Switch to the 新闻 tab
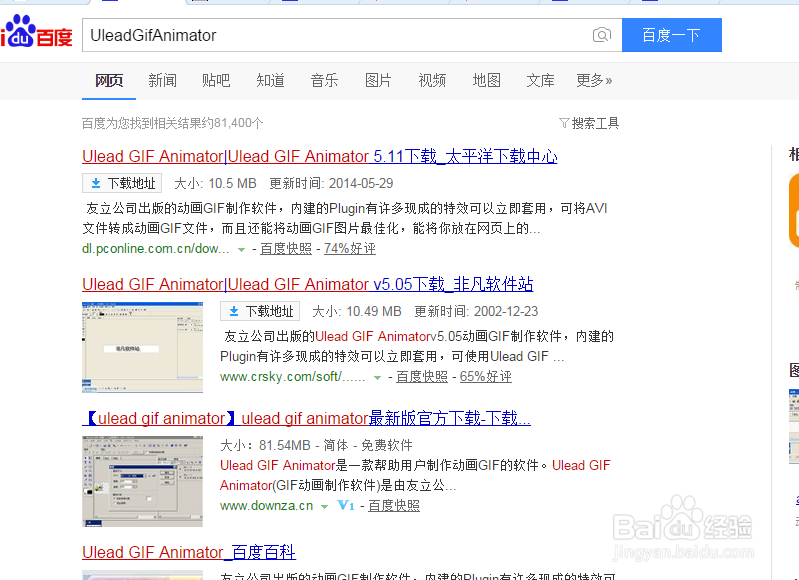This screenshot has height=580, width=799. [x=163, y=80]
